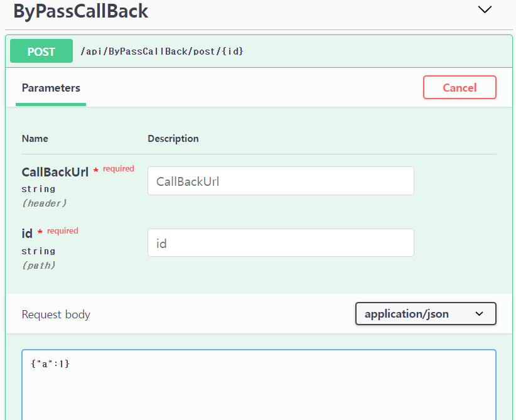Click the (header) location text
This screenshot has width=516, height=420.
[44, 203]
